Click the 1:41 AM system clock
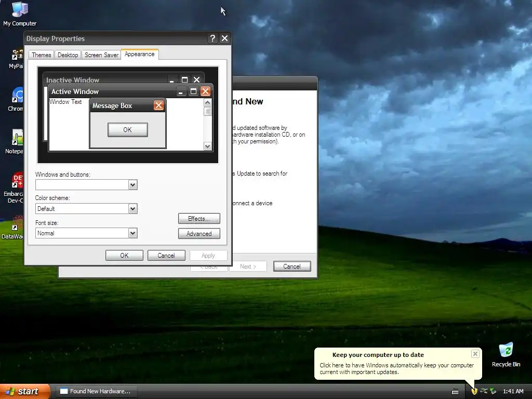The width and height of the screenshot is (532, 399). coord(513,391)
